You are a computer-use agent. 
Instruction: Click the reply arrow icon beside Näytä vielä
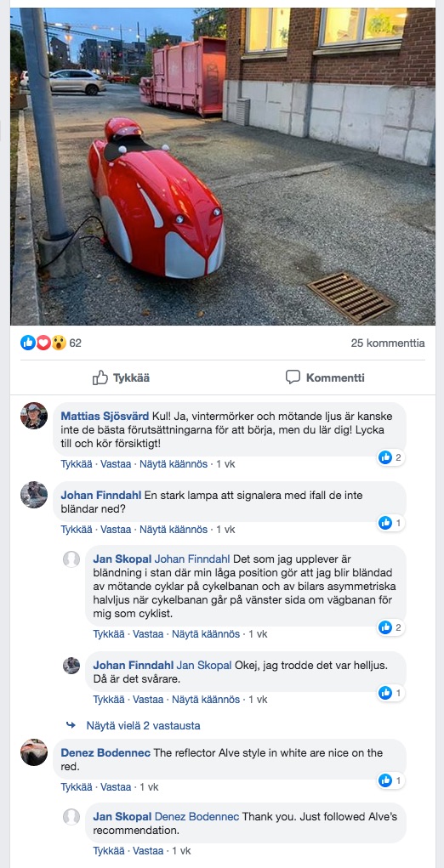click(71, 725)
